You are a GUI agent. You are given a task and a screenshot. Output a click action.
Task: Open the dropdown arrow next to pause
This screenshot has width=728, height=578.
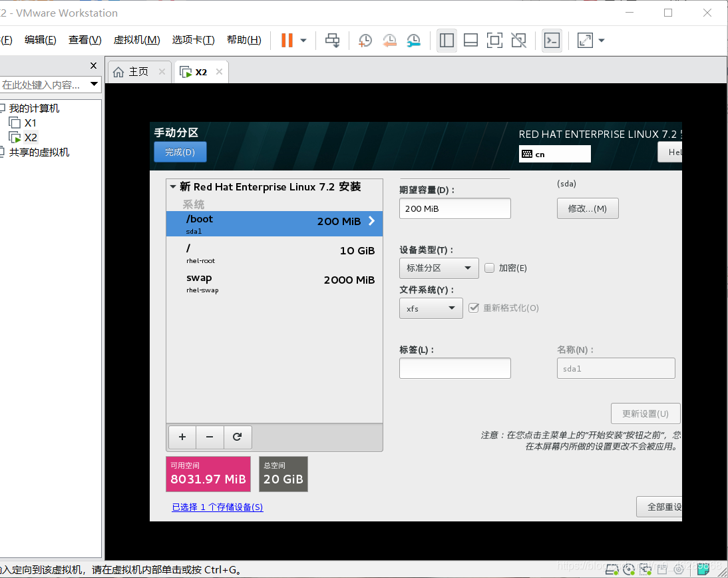pyautogui.click(x=303, y=41)
